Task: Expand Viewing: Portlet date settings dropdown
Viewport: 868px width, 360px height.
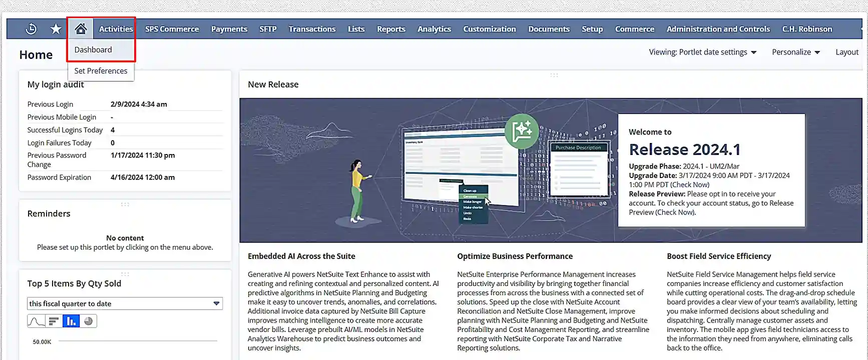Action: pyautogui.click(x=703, y=52)
